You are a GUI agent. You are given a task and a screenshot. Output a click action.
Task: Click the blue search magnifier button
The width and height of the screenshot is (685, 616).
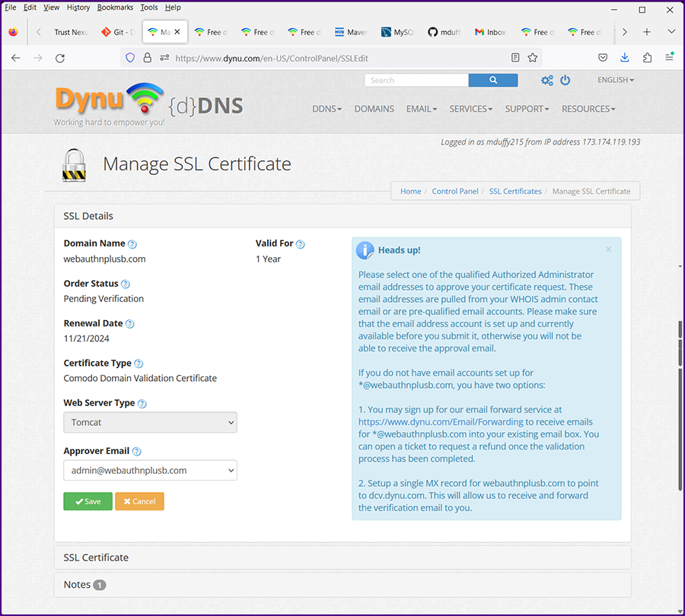coord(493,80)
